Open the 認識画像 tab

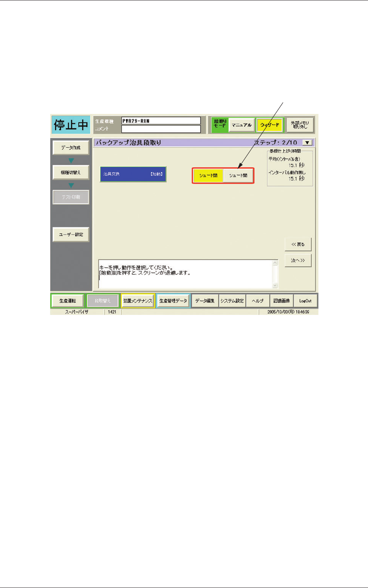click(x=281, y=301)
